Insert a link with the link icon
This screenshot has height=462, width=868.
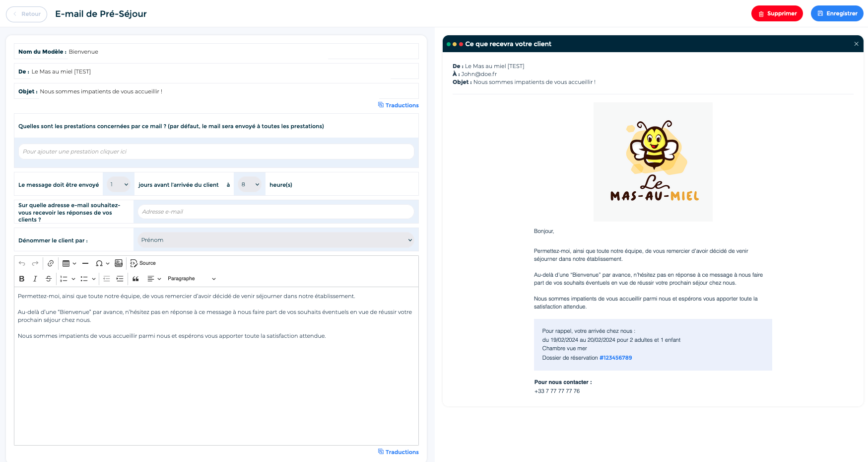(51, 263)
